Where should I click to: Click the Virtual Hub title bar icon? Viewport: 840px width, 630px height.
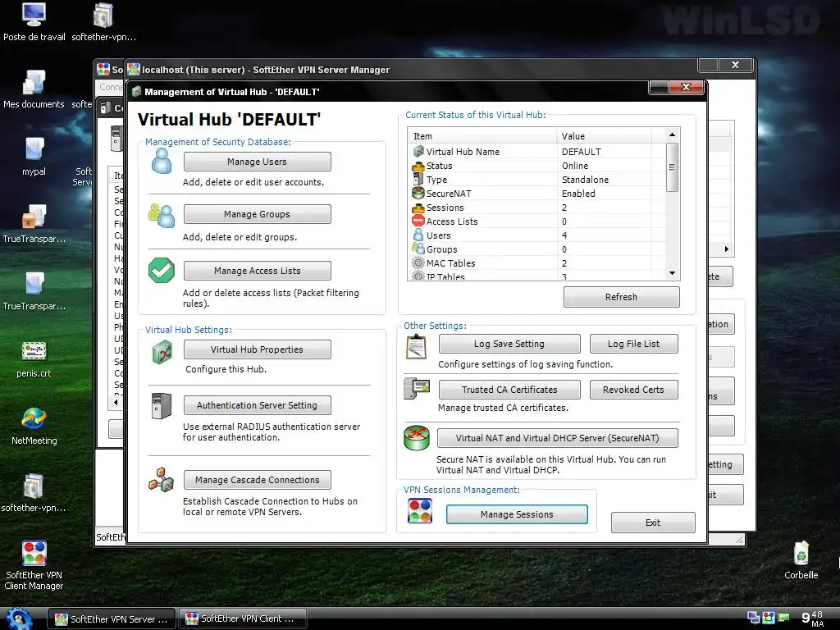pyautogui.click(x=137, y=92)
